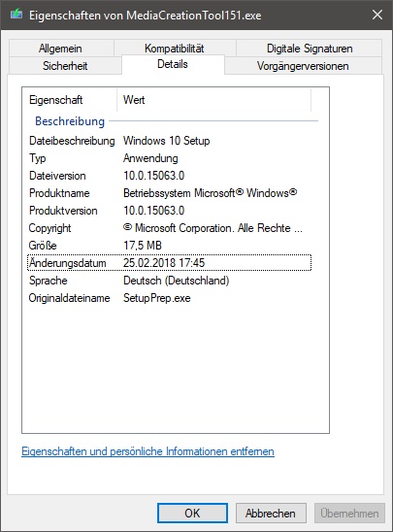This screenshot has width=393, height=532.
Task: Close the properties dialog window
Action: 377,15
